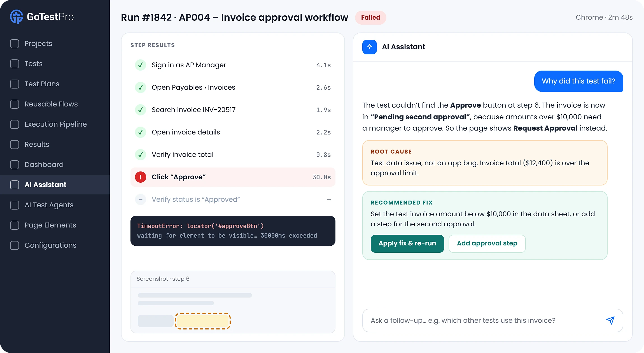Click the green check beside Open Payables › Invoices
This screenshot has height=353, width=644.
point(141,87)
